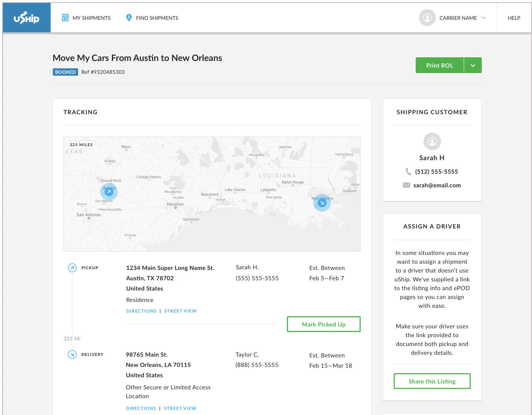Image resolution: width=532 pixels, height=415 pixels.
Task: Click the carrier profile avatar icon
Action: click(x=427, y=18)
